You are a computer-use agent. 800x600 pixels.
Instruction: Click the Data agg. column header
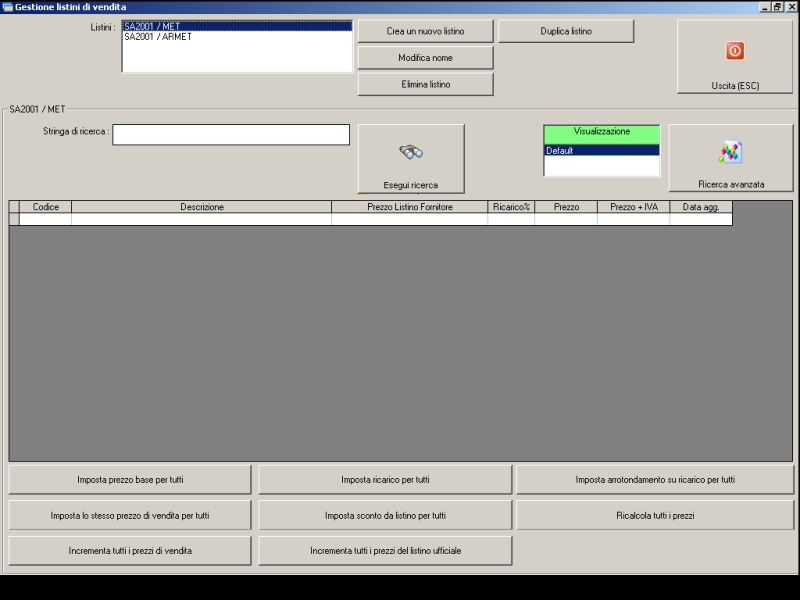coord(701,207)
